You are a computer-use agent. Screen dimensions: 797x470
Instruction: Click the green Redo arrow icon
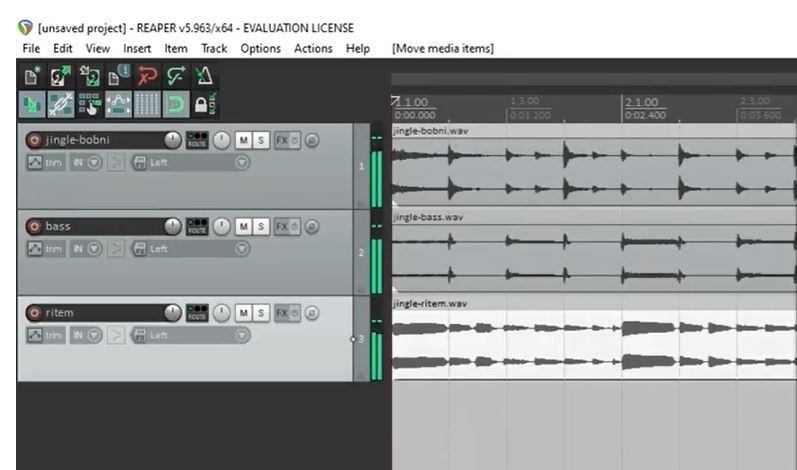pyautogui.click(x=176, y=76)
